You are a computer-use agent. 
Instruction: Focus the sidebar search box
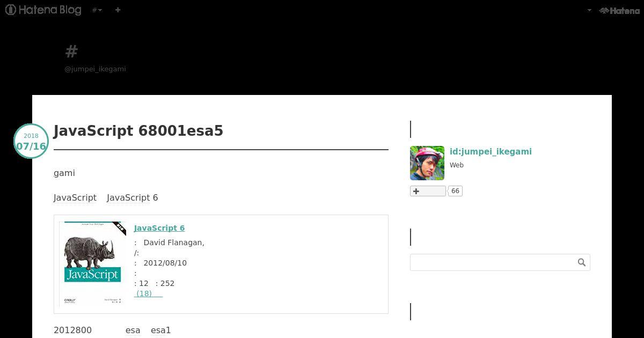coord(493,262)
